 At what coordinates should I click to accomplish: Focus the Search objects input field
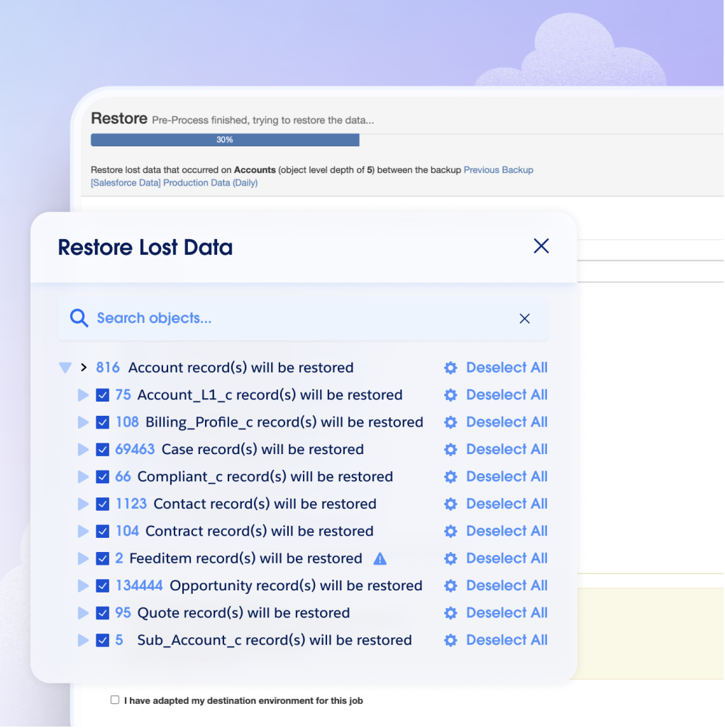click(x=304, y=319)
